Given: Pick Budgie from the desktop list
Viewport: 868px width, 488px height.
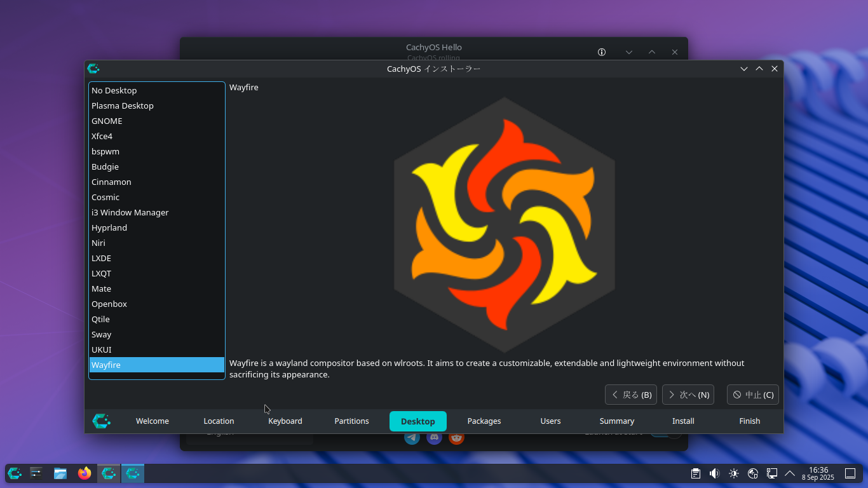Looking at the screenshot, I should [x=157, y=166].
